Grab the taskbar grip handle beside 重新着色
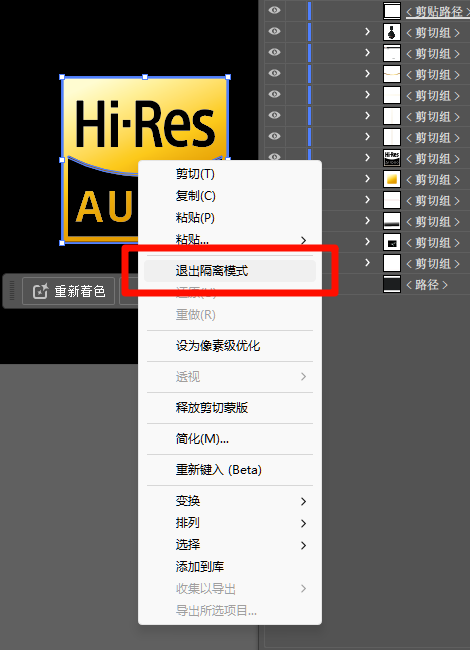 click(12, 291)
